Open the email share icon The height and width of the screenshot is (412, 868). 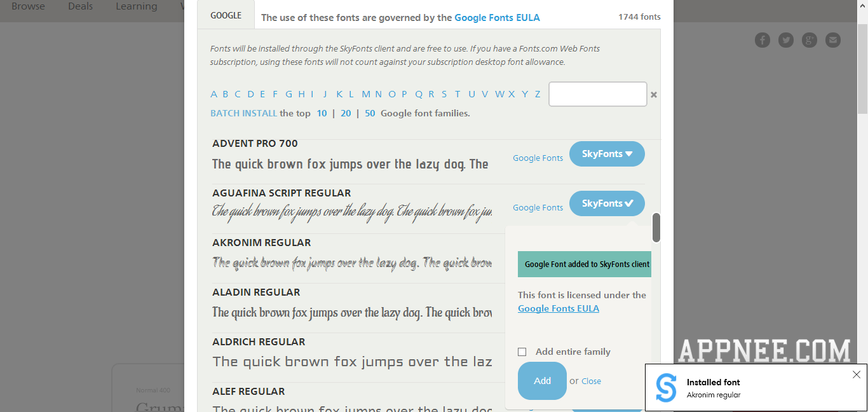[x=832, y=40]
